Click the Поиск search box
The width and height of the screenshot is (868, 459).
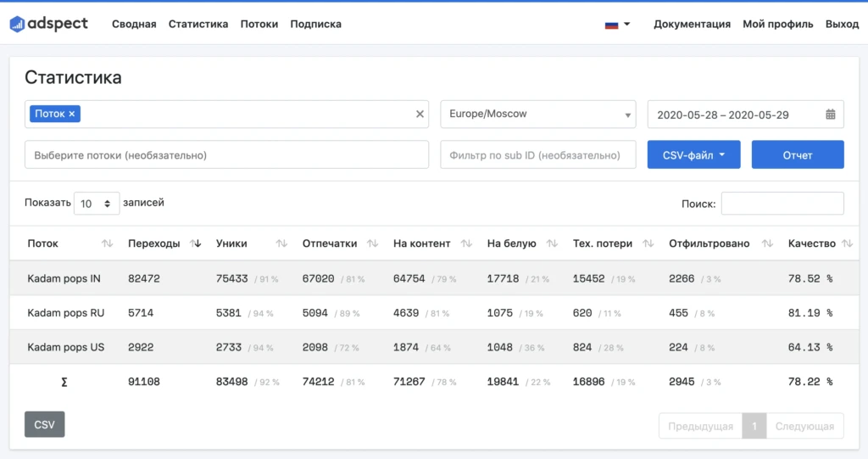click(x=782, y=204)
